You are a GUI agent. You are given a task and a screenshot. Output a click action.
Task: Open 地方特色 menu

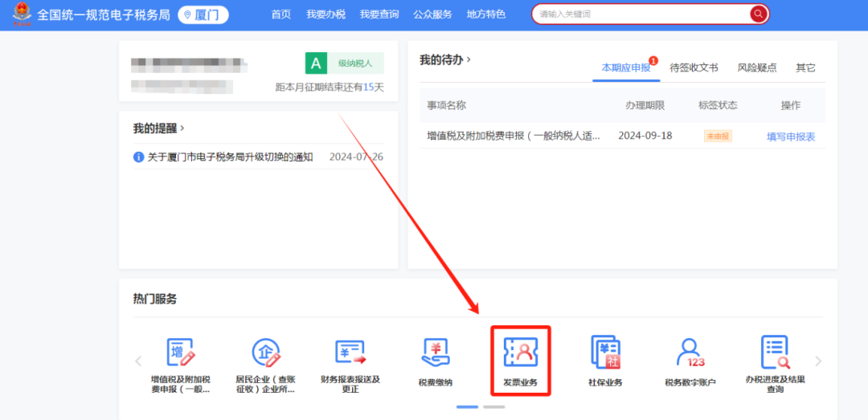click(x=486, y=14)
